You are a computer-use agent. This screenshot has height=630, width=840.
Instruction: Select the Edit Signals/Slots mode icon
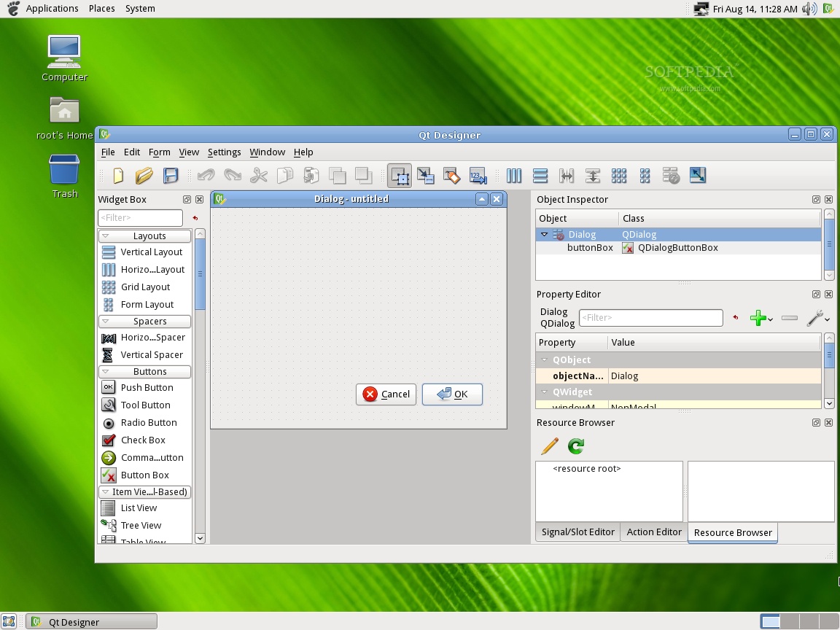pos(425,176)
